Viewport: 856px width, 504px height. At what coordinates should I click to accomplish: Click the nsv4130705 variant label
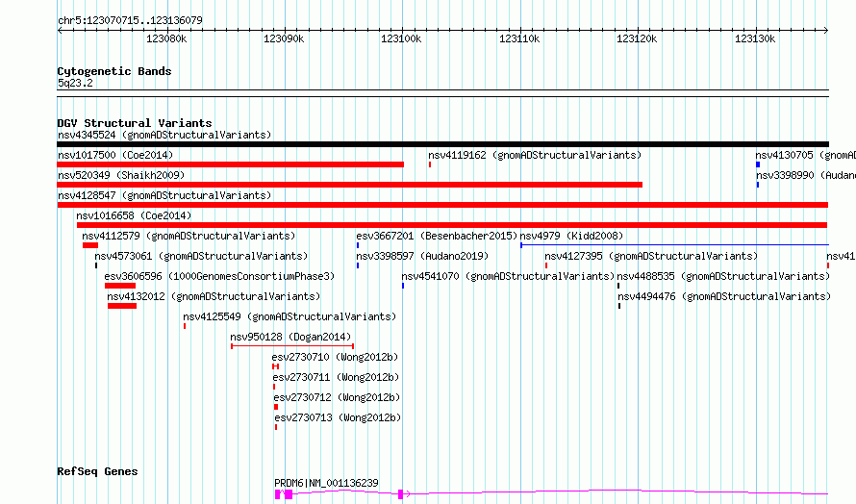[x=806, y=155]
